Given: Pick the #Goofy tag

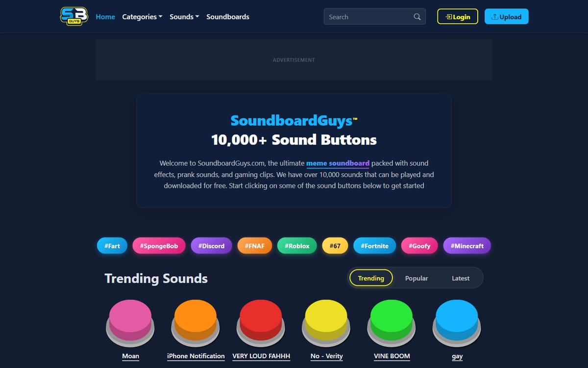Looking at the screenshot, I should (x=420, y=246).
